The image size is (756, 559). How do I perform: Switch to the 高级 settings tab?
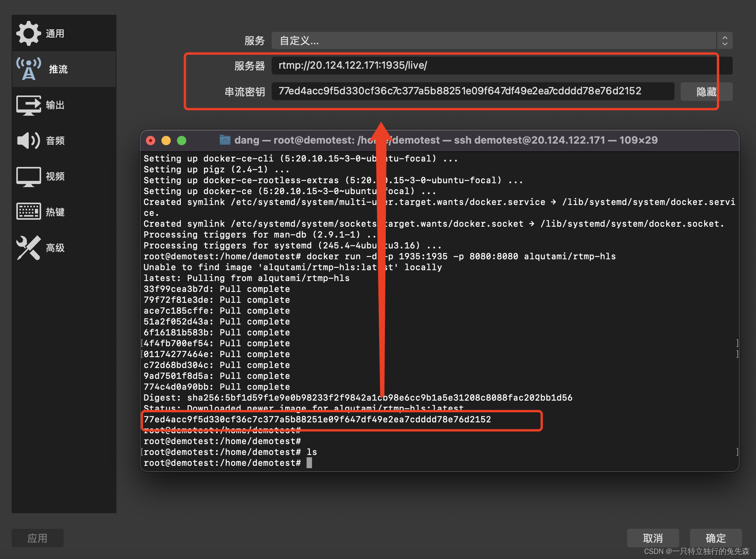[x=64, y=248]
